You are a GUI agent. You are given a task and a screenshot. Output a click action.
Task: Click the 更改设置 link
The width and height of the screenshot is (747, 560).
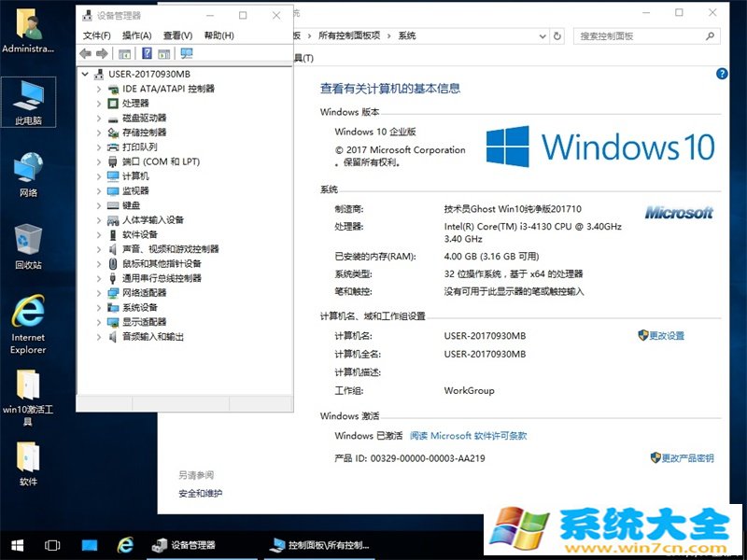point(667,336)
